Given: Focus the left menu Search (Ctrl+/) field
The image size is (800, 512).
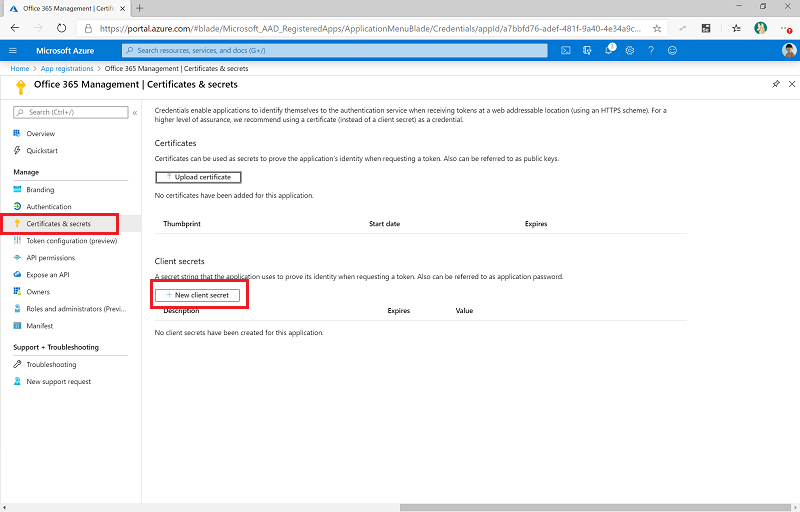Looking at the screenshot, I should point(70,112).
